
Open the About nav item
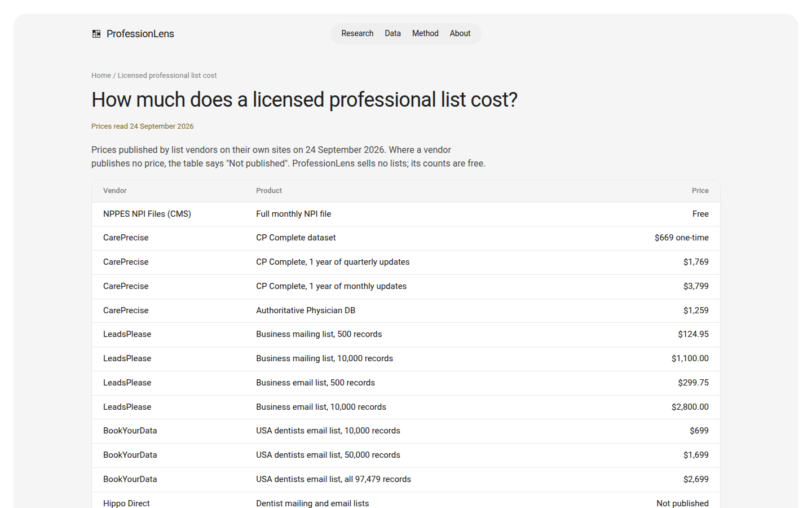click(460, 33)
